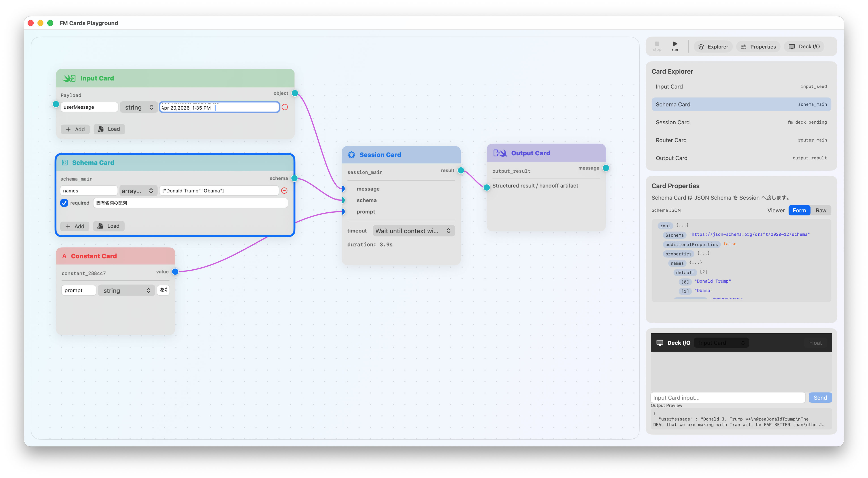This screenshot has height=478, width=868.
Task: Click the Input Card input text field
Action: (x=728, y=398)
